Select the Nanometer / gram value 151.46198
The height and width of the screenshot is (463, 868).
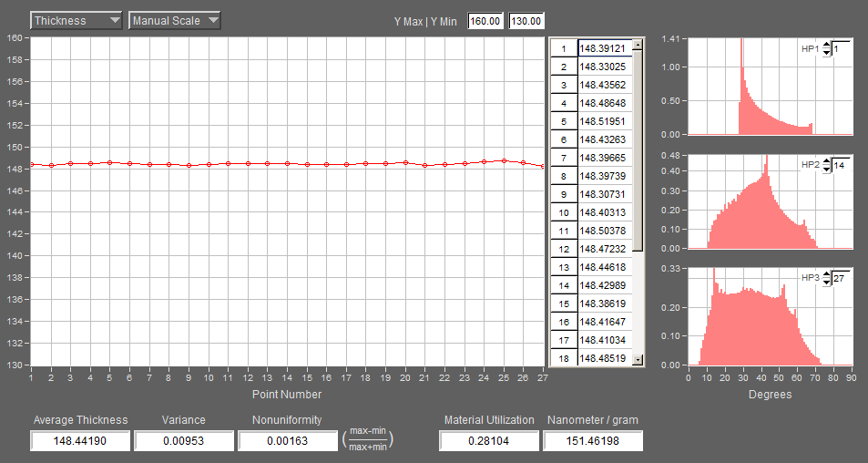tap(593, 441)
